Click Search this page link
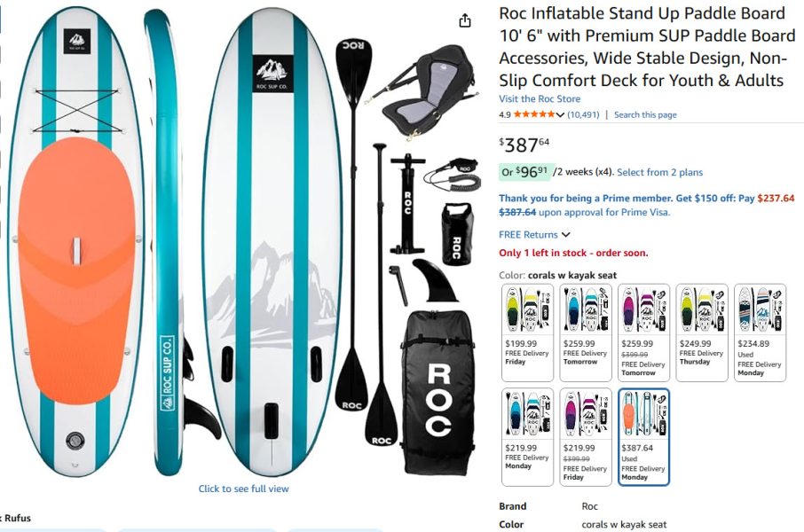Viewport: 804px width, 532px height. [x=645, y=114]
